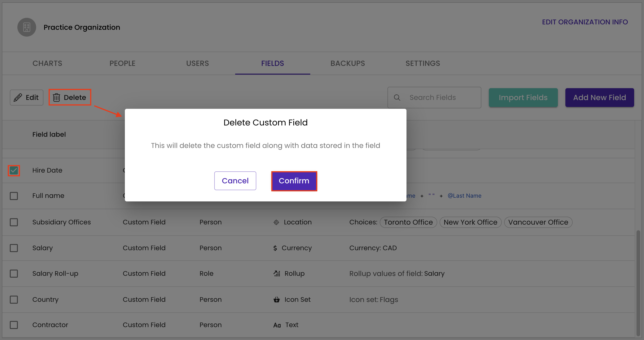Uncheck the Hire Date checkbox
Image resolution: width=644 pixels, height=340 pixels.
click(14, 170)
